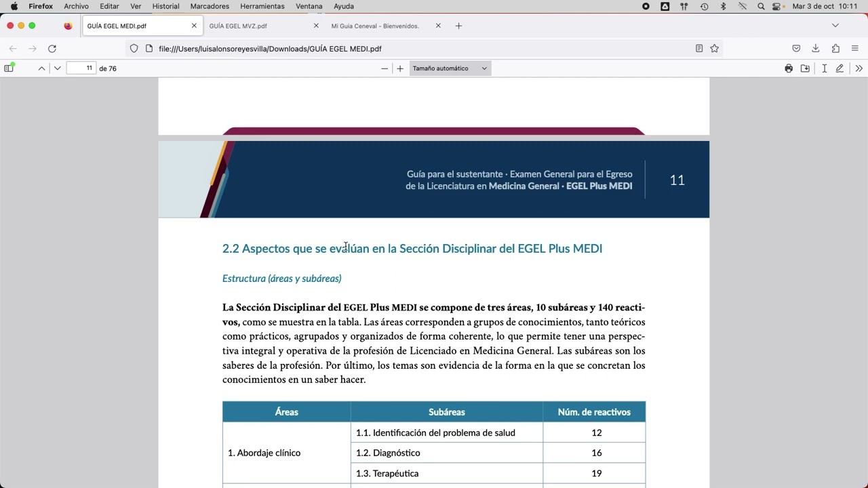Open the Herramientas menu
Screen dimensions: 868x488
pos(262,6)
